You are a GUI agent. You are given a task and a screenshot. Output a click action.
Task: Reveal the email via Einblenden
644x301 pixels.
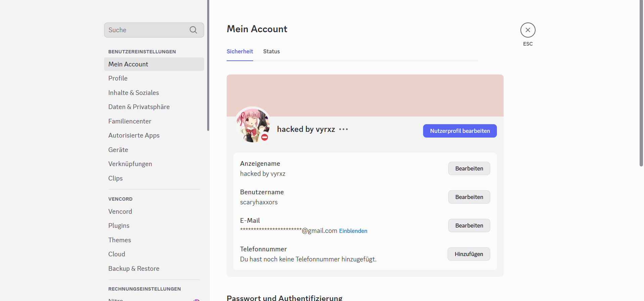click(x=353, y=231)
